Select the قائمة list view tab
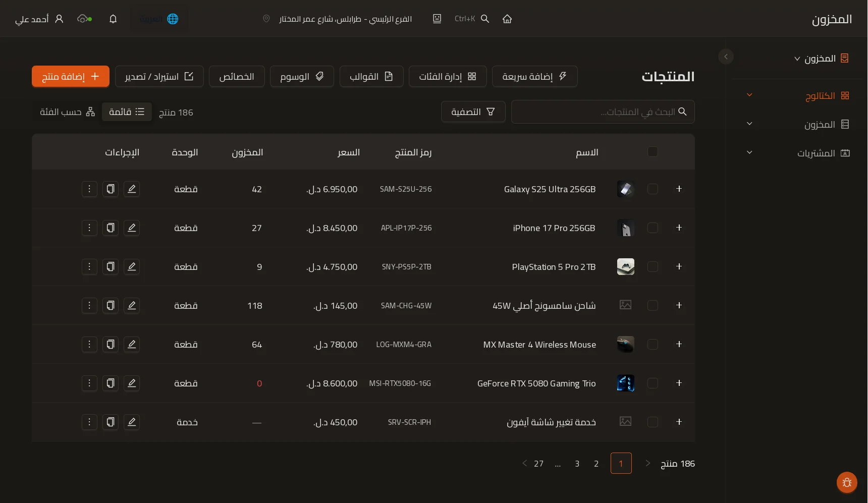This screenshot has height=503, width=868. click(127, 112)
